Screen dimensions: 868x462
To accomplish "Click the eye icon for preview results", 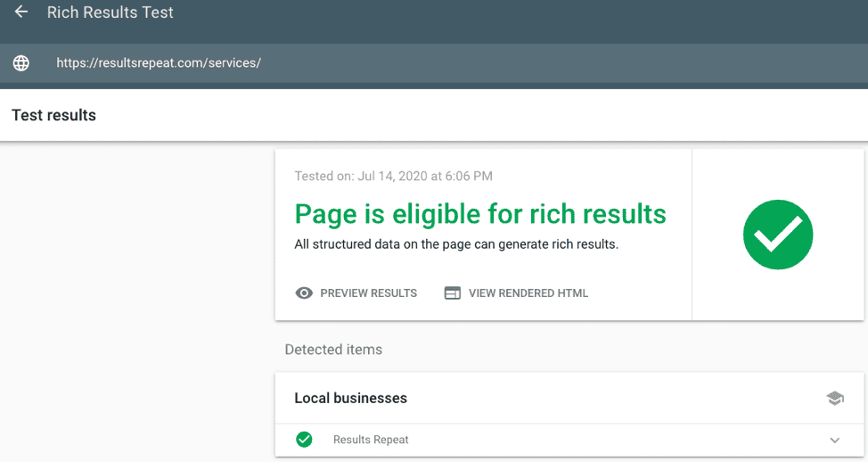I will 304,293.
